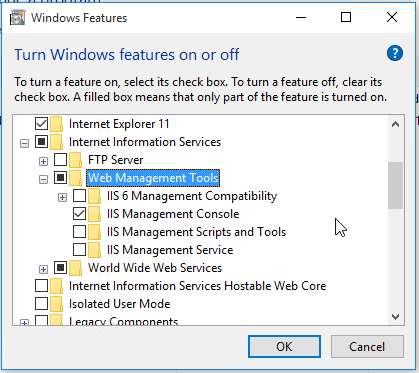This screenshot has height=373, width=419.
Task: Click the Hostable Web Core folder icon
Action: coord(56,286)
